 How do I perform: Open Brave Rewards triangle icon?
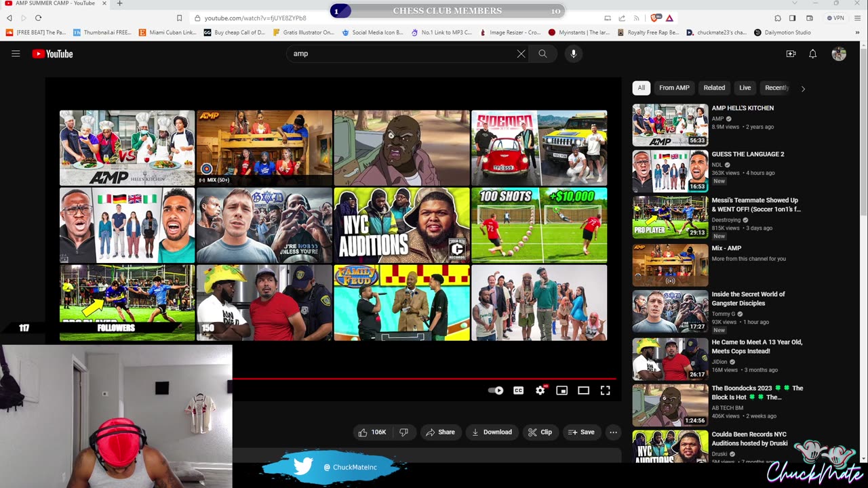[669, 18]
